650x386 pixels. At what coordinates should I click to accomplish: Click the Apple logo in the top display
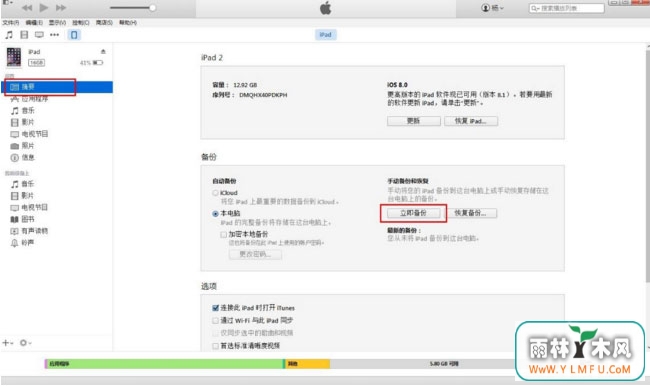tap(325, 8)
